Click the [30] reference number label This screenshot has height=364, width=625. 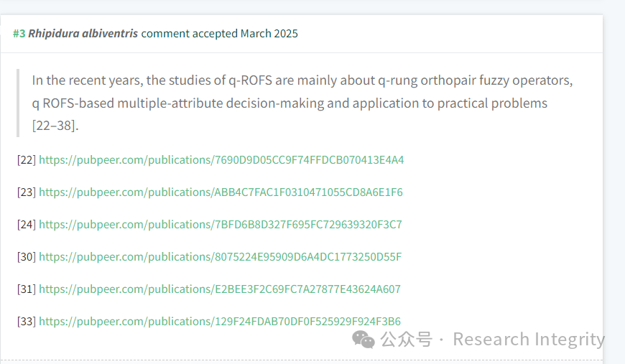click(x=27, y=256)
